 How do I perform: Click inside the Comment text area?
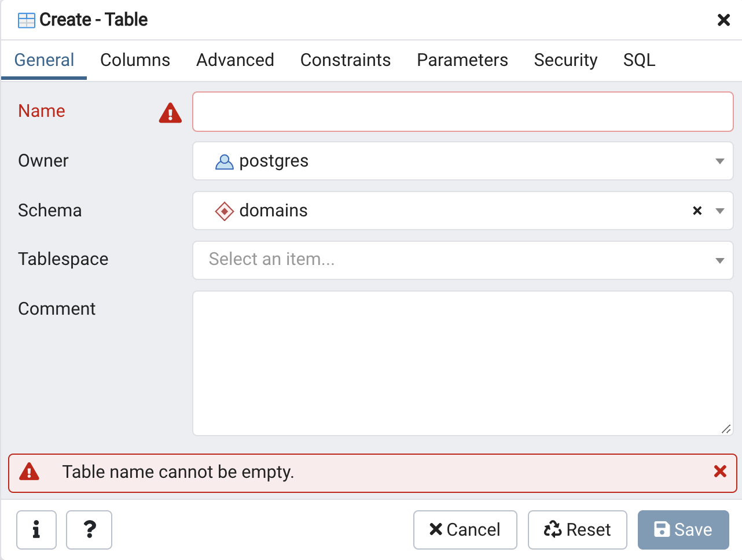tap(462, 363)
